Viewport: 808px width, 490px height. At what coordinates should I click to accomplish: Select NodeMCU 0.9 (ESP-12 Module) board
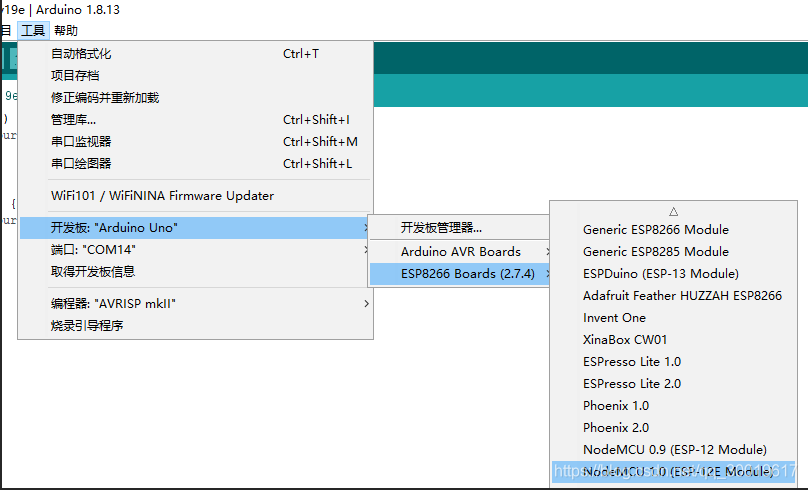point(673,450)
